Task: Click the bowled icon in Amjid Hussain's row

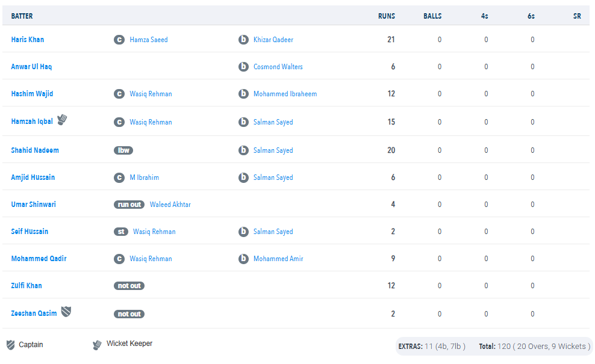Action: tap(243, 177)
